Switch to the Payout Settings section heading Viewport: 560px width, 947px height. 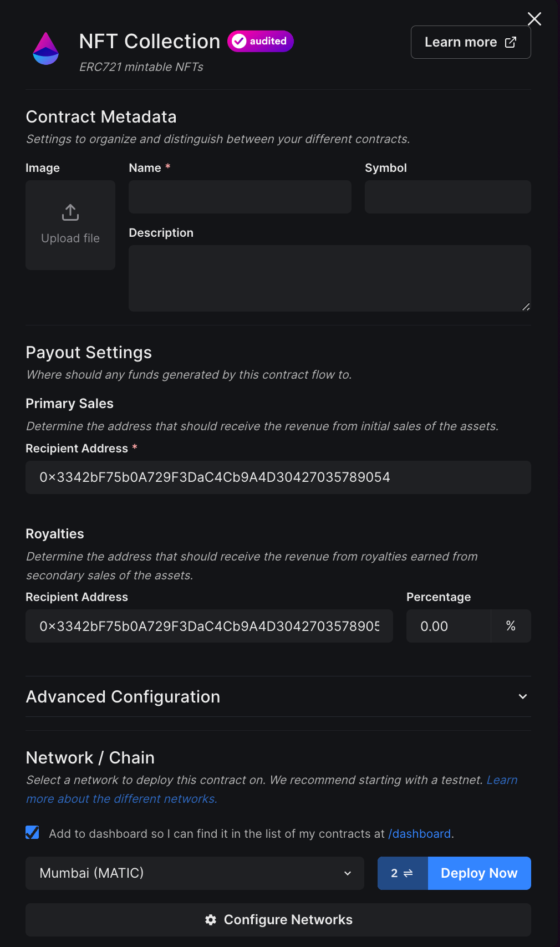[88, 352]
